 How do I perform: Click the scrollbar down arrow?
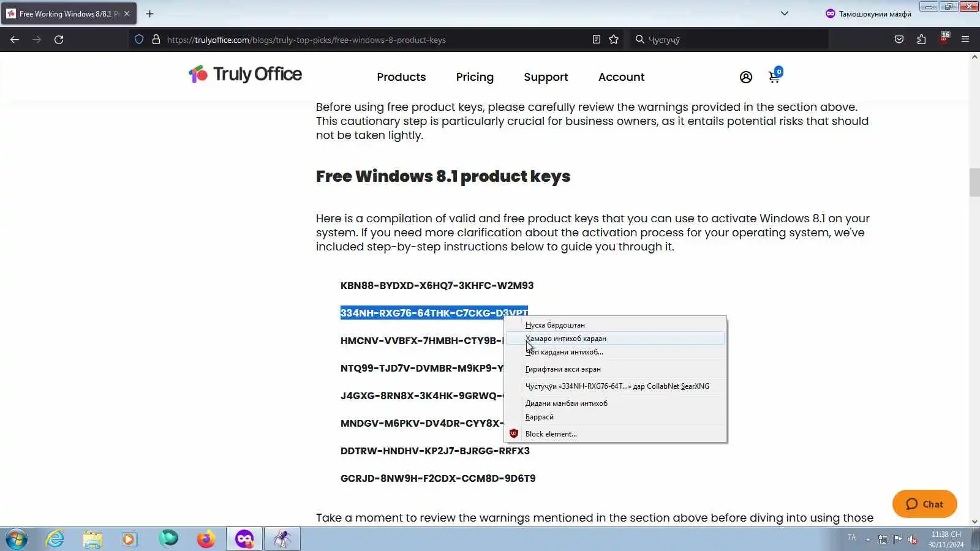coord(974,522)
